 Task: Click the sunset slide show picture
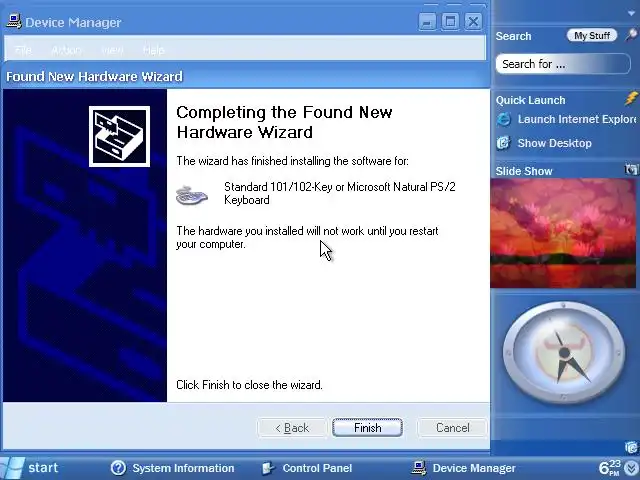coord(563,233)
